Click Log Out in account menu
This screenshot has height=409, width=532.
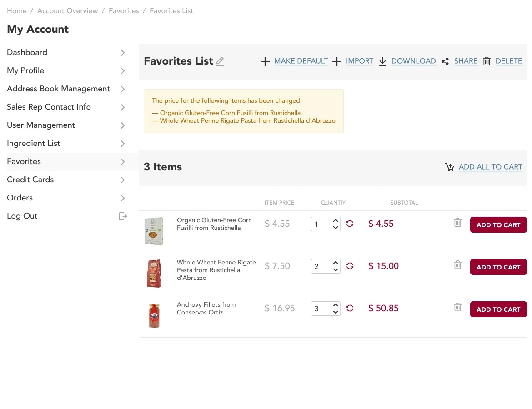(x=22, y=216)
